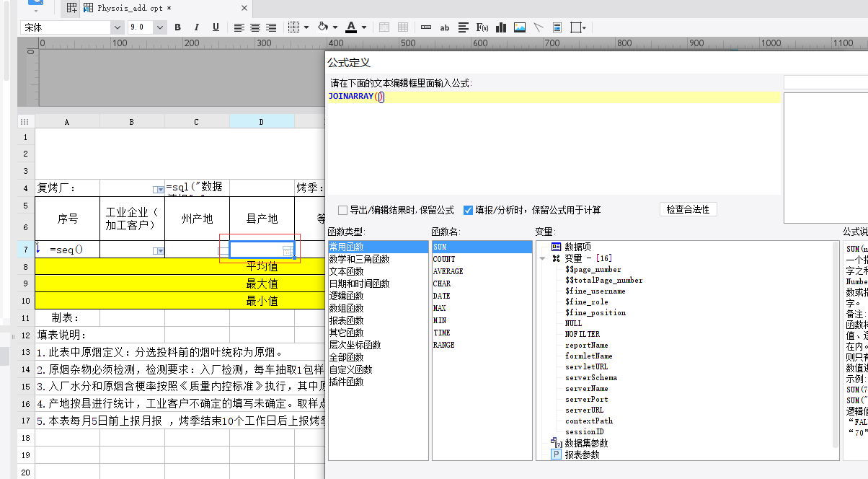Open the fill color dropdown arrow
The image size is (868, 479).
(x=335, y=27)
